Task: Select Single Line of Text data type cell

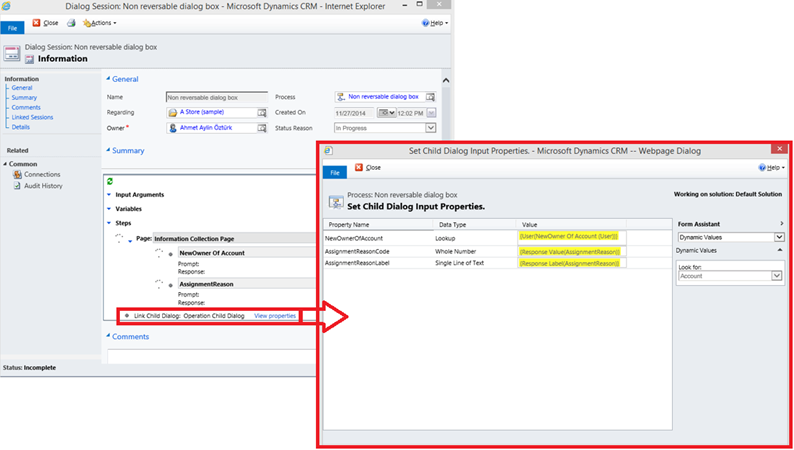Action: coord(459,263)
